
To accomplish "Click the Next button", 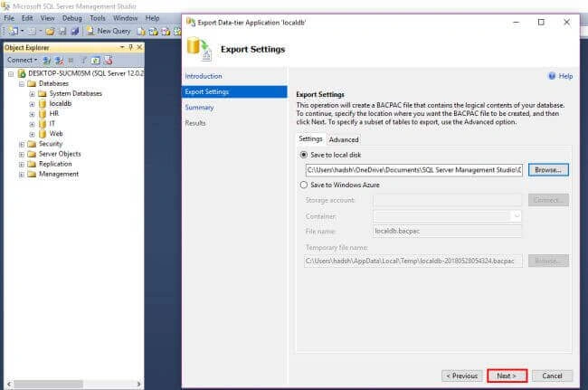I will pyautogui.click(x=507, y=376).
